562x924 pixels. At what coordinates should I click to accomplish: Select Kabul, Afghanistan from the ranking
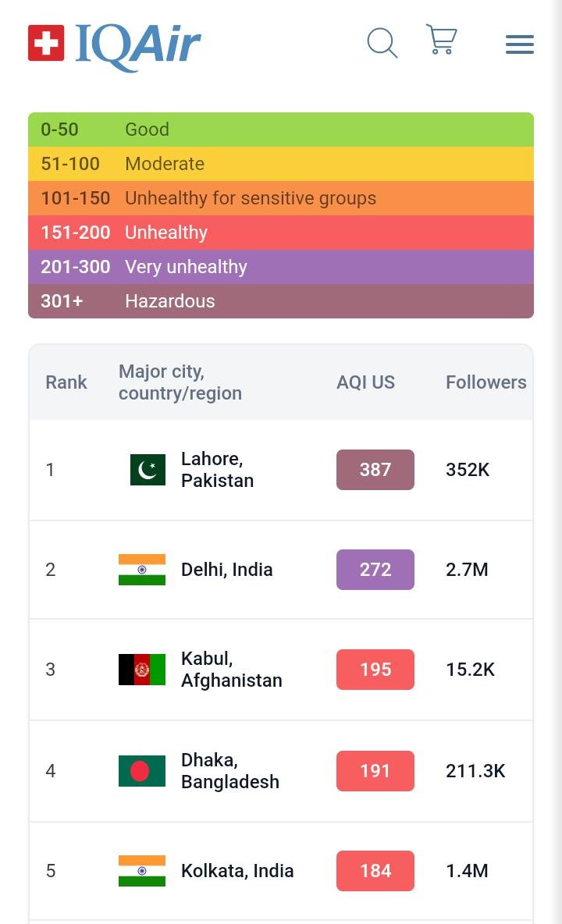231,670
